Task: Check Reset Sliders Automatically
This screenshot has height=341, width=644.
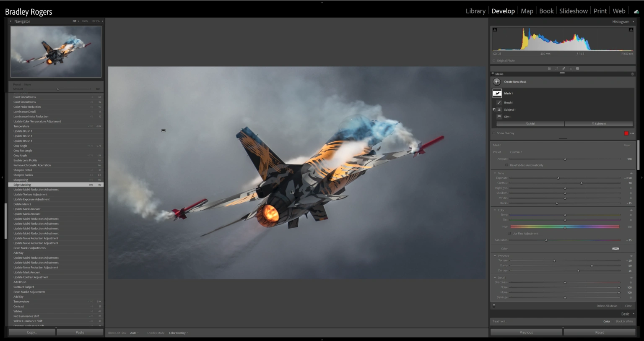Action: (x=507, y=165)
